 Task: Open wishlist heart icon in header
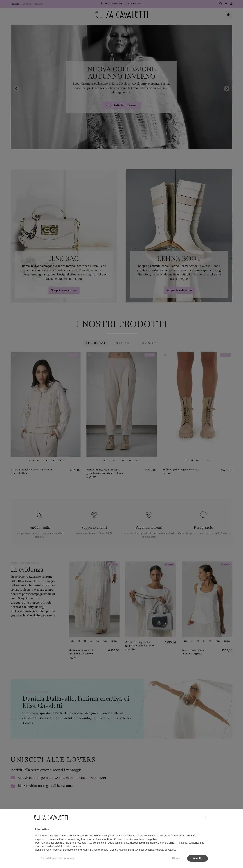point(226,4)
